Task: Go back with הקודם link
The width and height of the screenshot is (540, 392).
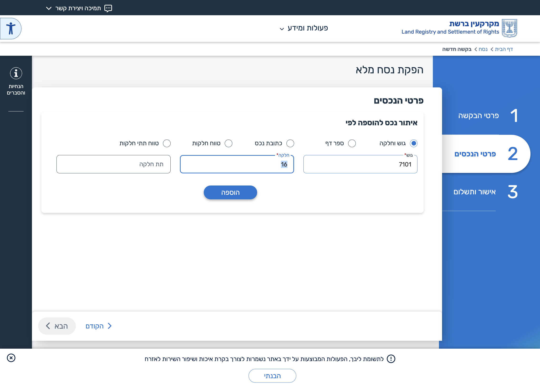Action: point(99,326)
